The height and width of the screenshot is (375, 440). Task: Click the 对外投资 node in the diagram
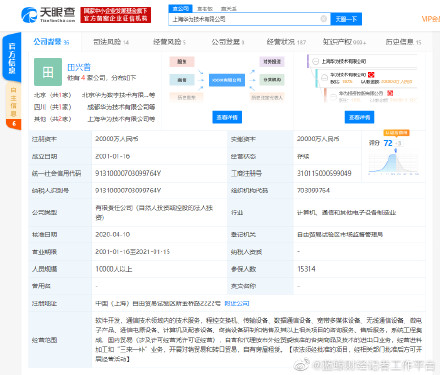272,62
